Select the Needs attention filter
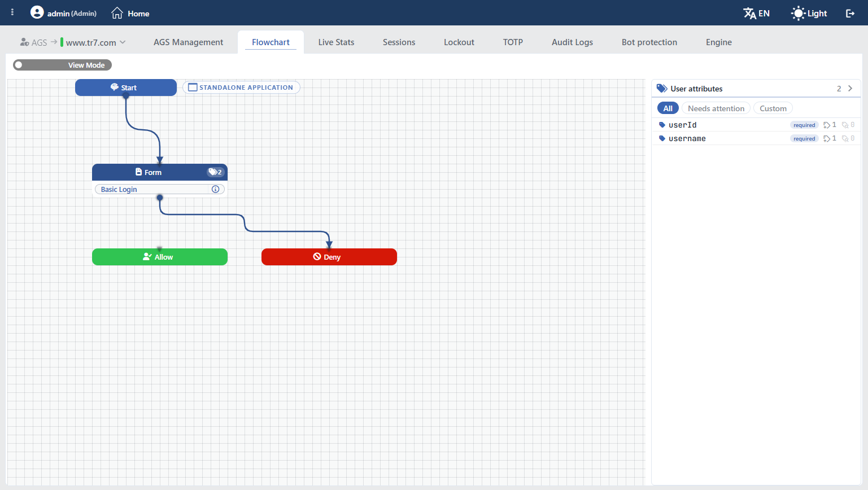Viewport: 868px width, 490px height. click(716, 108)
